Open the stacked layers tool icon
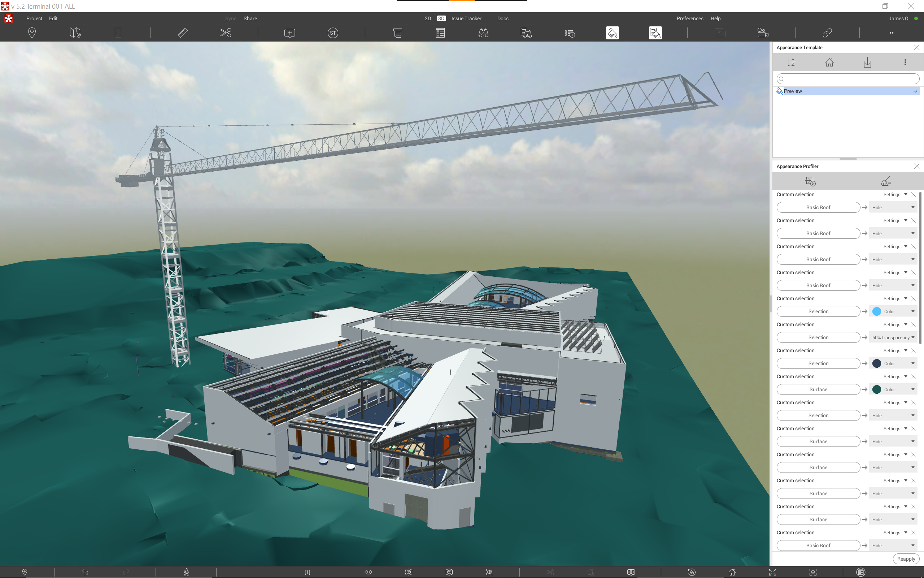Image resolution: width=924 pixels, height=578 pixels. [397, 33]
